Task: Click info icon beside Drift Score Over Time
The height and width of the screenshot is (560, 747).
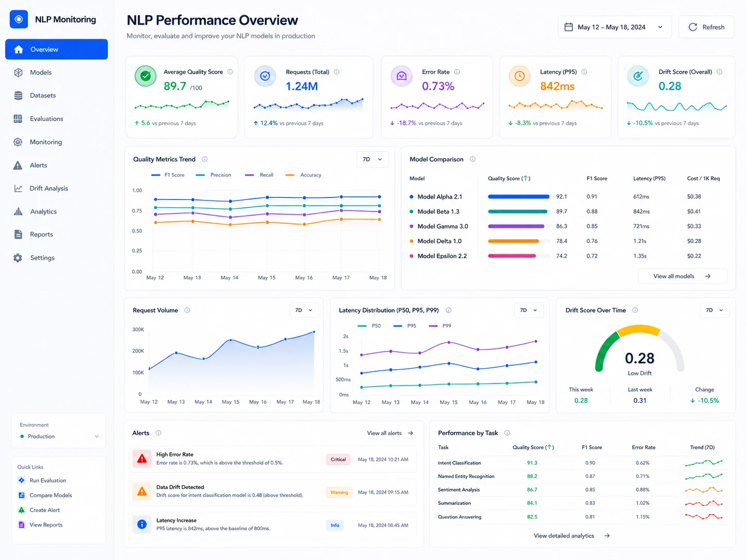Action: tap(635, 310)
